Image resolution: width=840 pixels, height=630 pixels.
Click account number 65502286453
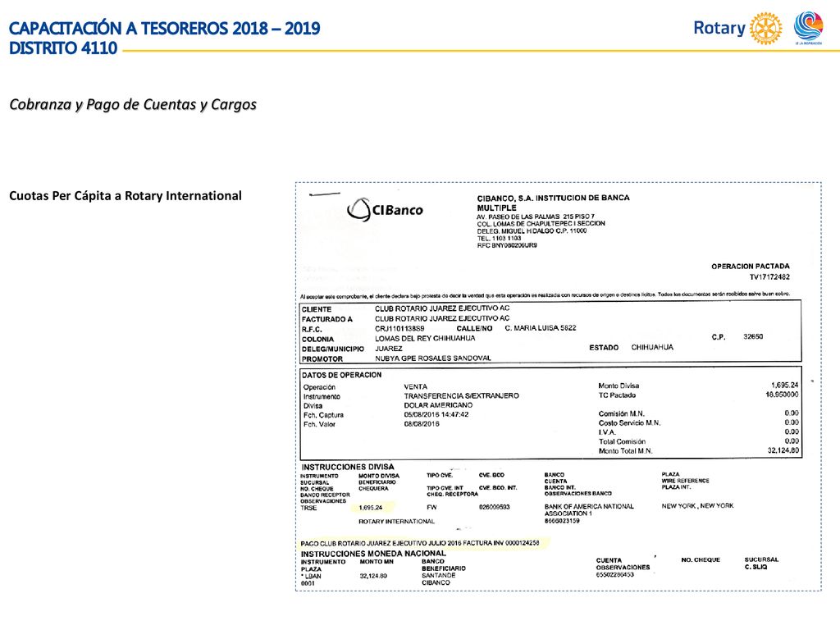pos(615,575)
